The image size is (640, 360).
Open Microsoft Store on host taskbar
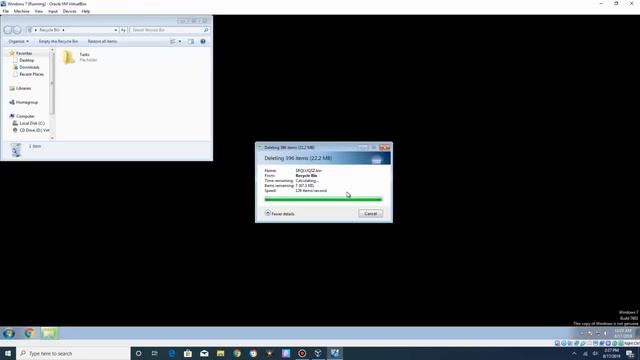(x=188, y=353)
